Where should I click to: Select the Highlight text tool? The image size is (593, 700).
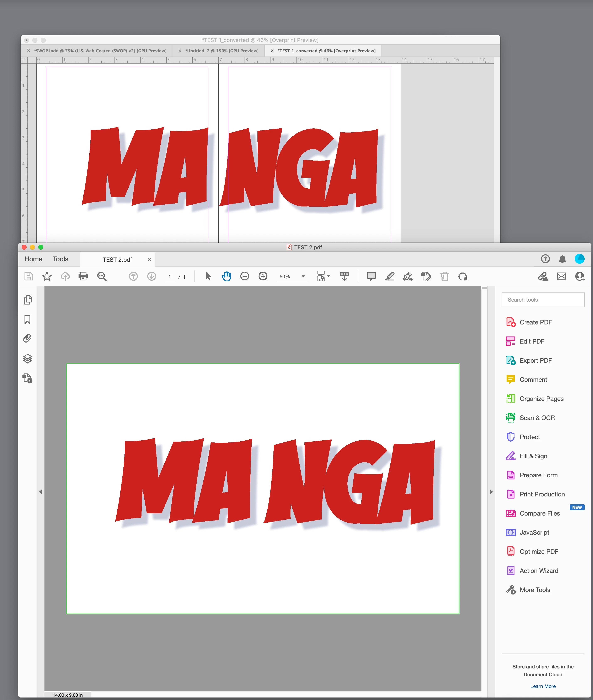pos(390,276)
